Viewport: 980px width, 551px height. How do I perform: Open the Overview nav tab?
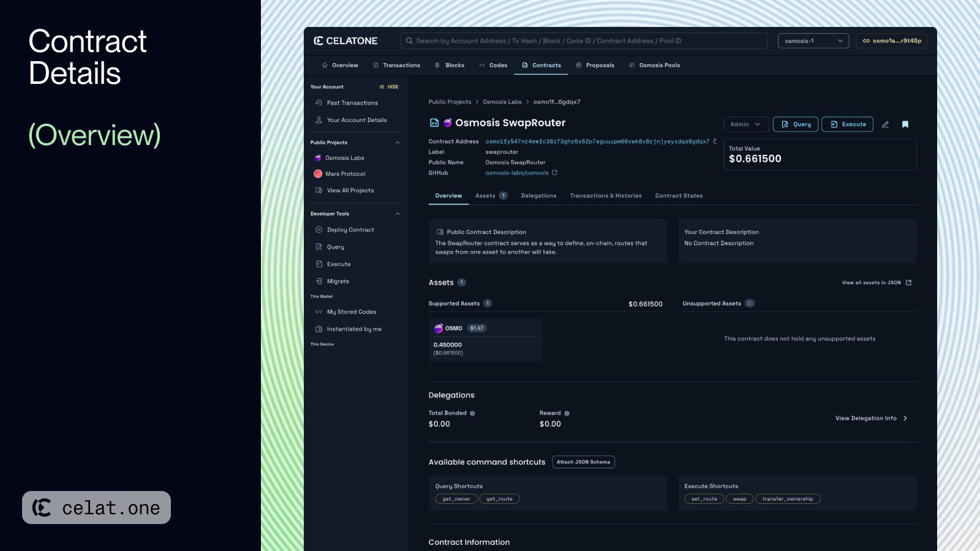click(340, 65)
